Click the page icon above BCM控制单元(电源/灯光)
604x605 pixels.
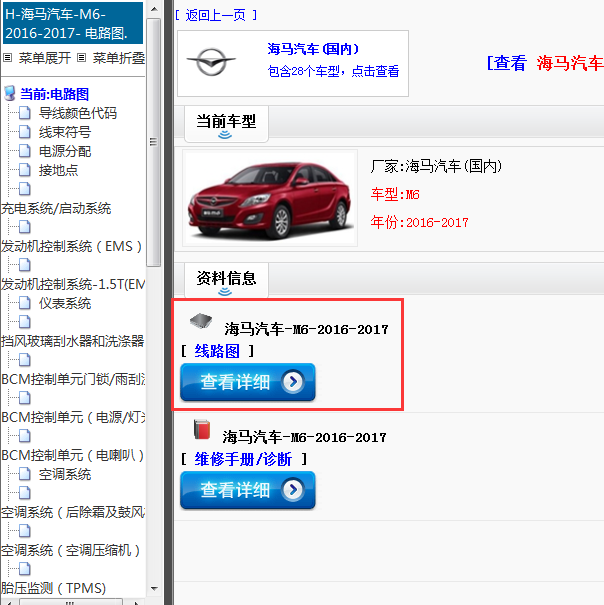[25, 398]
